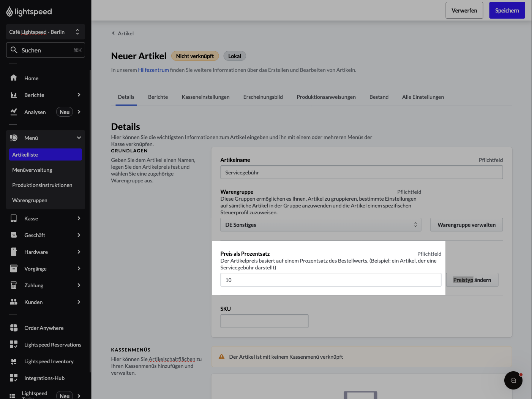532x399 pixels.
Task: Open the chat support bubble
Action: pos(513,380)
